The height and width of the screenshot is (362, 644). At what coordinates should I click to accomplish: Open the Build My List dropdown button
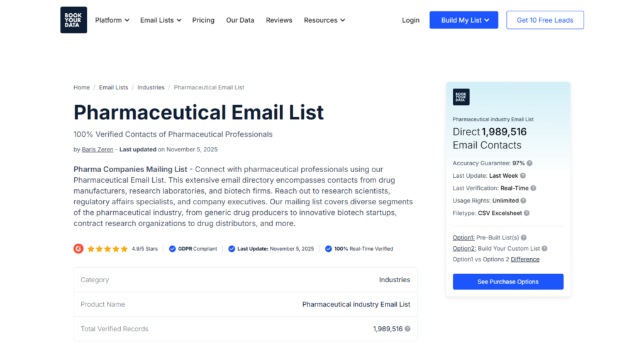[x=464, y=20]
